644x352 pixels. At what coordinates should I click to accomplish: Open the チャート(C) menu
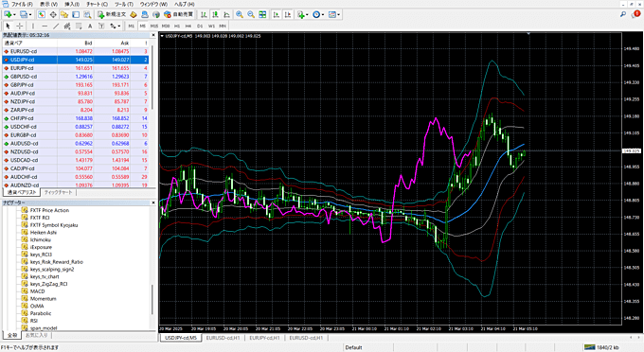tap(97, 4)
